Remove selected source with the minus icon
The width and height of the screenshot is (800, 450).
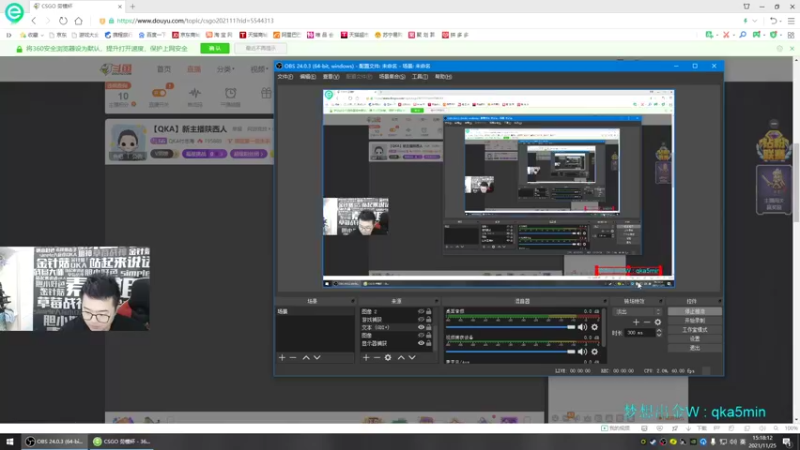[377, 358]
